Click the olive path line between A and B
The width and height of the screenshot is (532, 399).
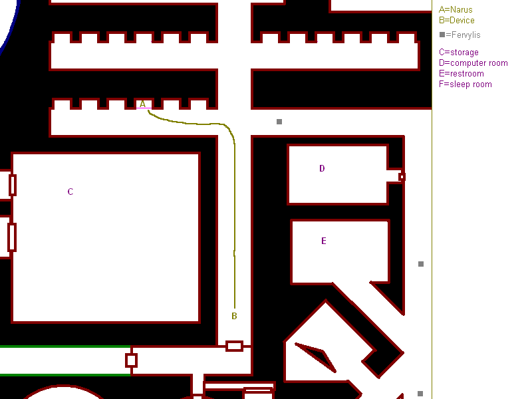pyautogui.click(x=235, y=199)
